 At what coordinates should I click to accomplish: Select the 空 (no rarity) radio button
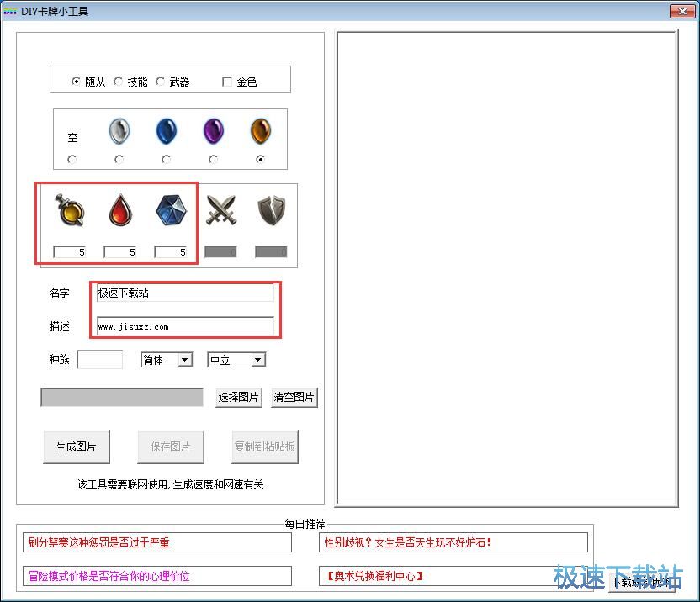click(x=72, y=159)
